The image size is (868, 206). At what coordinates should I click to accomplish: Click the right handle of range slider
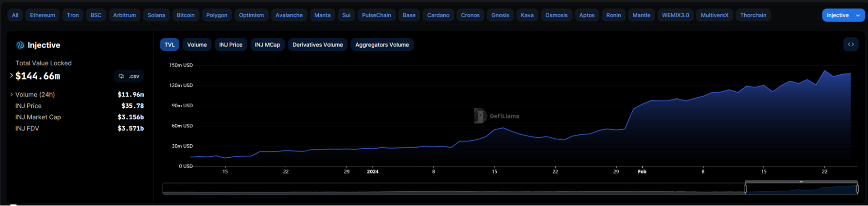tap(857, 189)
